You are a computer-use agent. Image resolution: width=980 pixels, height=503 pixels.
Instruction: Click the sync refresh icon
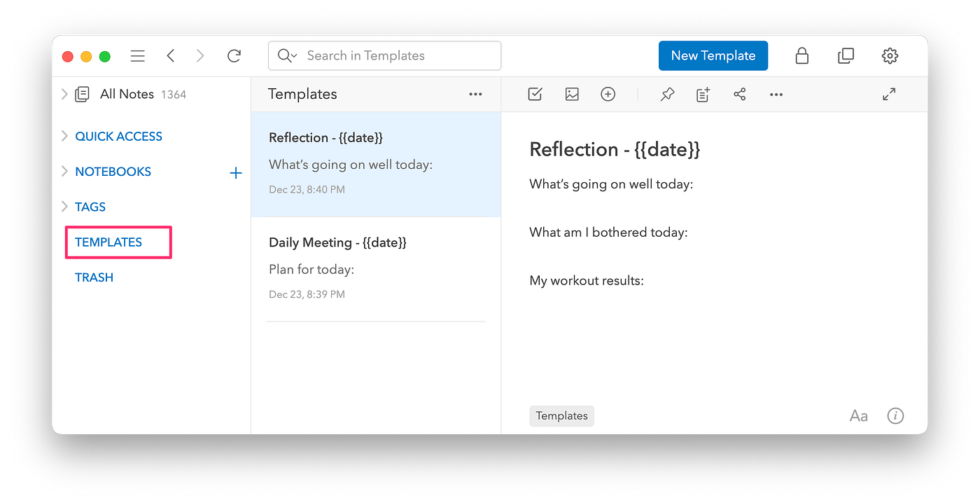[234, 56]
